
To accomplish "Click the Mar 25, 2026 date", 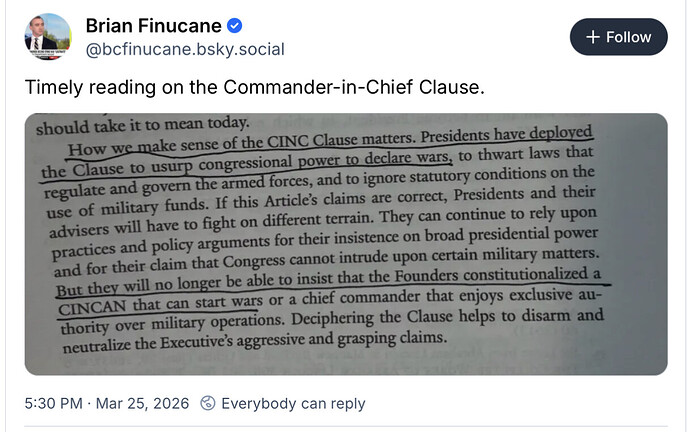I will pos(147,404).
